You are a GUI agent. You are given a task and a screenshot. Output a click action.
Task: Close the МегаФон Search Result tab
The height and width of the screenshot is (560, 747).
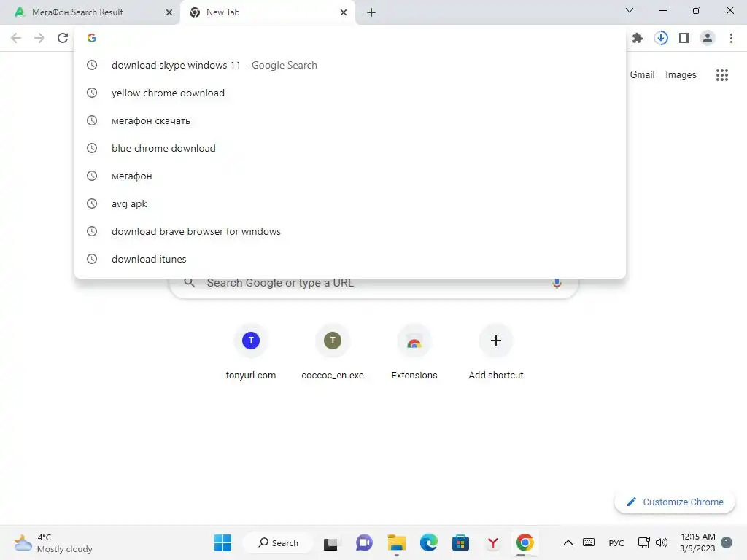(169, 12)
